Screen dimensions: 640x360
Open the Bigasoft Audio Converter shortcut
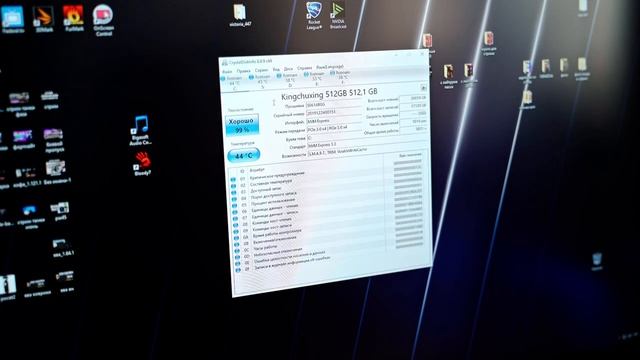click(141, 130)
